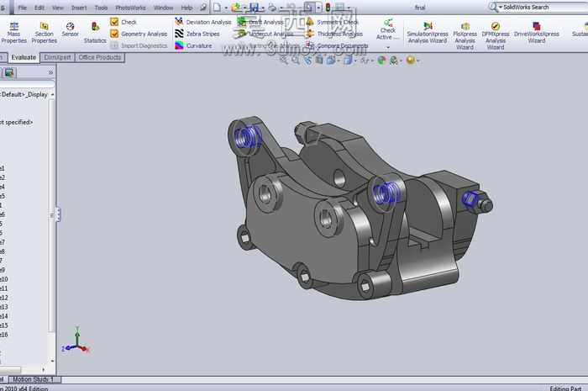Click Previous View in view toolbar

(x=307, y=60)
